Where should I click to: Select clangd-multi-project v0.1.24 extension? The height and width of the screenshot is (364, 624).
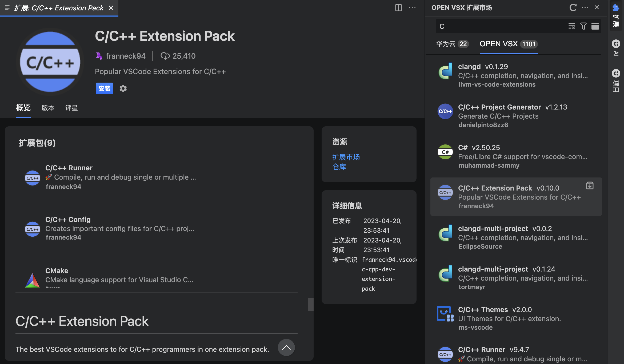(x=516, y=278)
